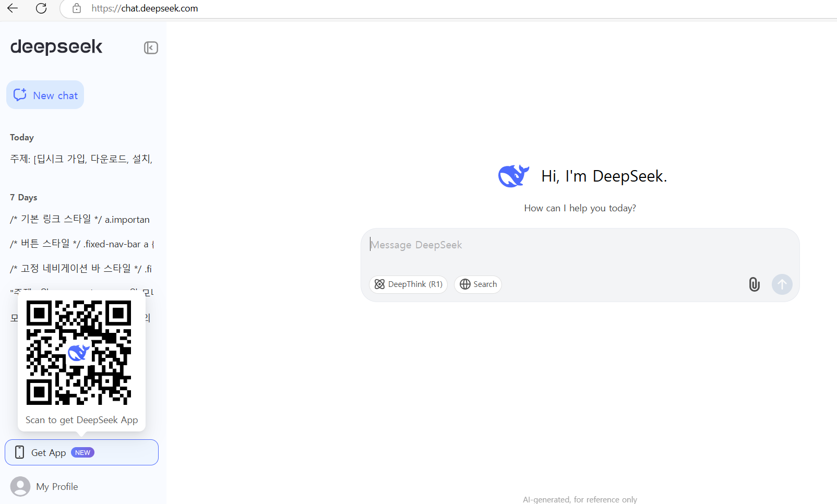This screenshot has width=837, height=504.
Task: Click the attachment paperclip icon
Action: coord(754,284)
